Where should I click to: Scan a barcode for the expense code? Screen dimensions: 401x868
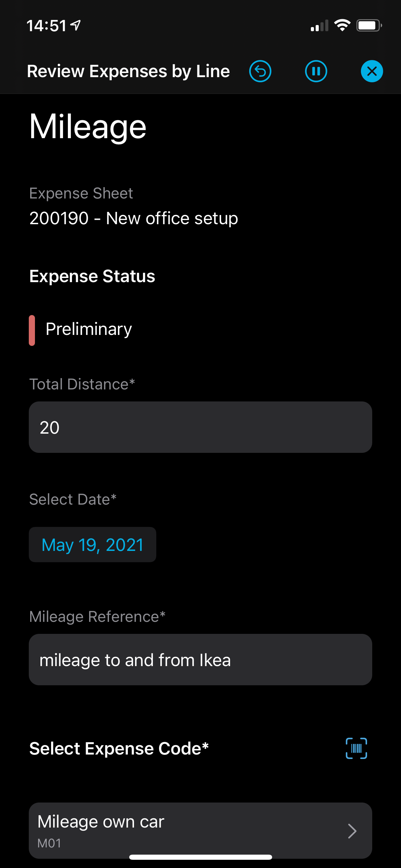click(x=356, y=748)
